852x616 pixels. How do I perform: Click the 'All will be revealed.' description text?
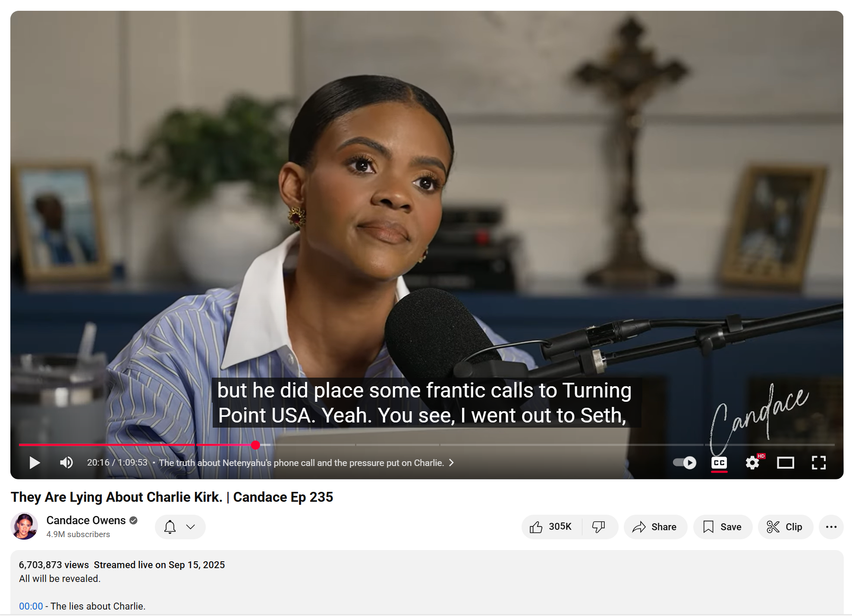point(60,578)
